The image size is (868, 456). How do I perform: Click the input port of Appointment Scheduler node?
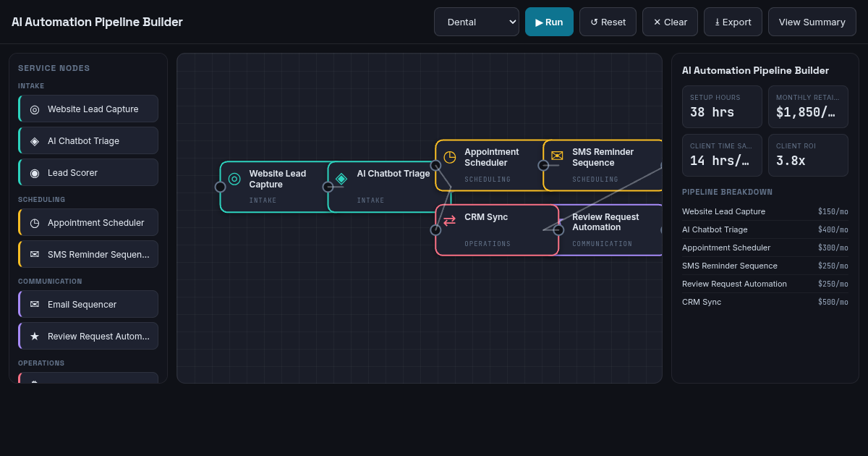pos(435,165)
